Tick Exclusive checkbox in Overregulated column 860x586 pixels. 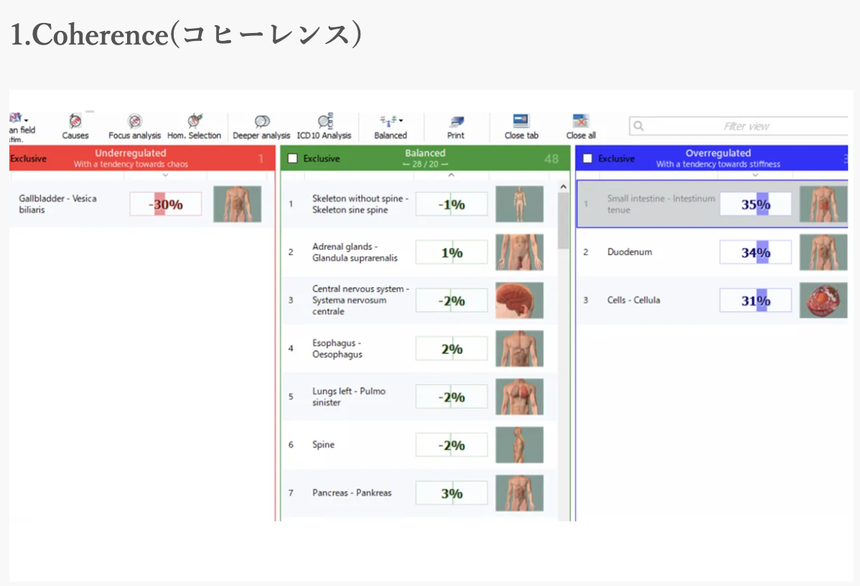588,158
